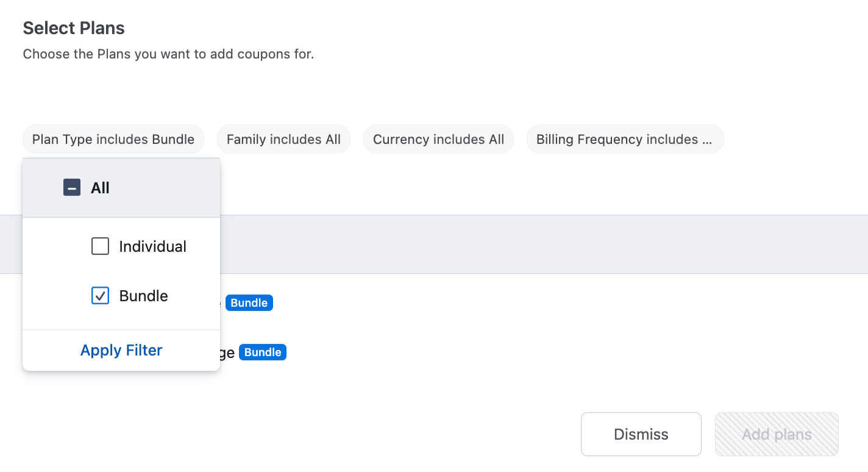
Task: Expand the Billing Frequency filter chip
Action: 625,139
